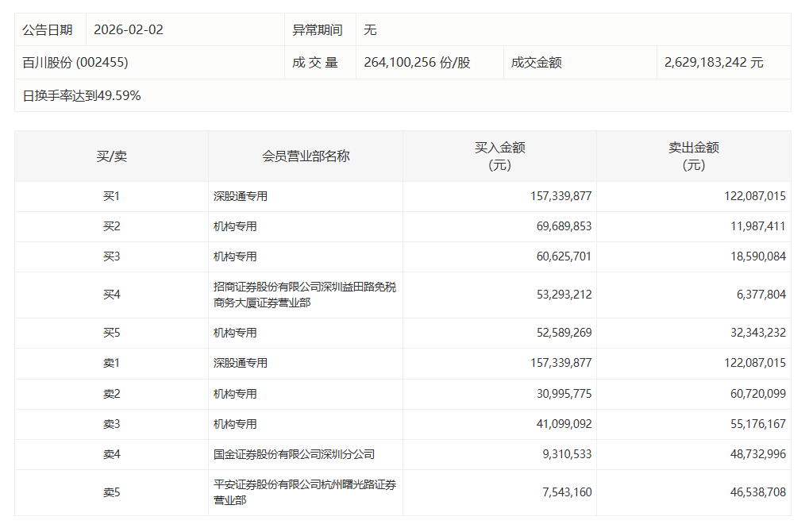This screenshot has height=532, width=809.
Task: Open 国金证券股份有限公司深圳分公司 entry
Action: pos(294,454)
